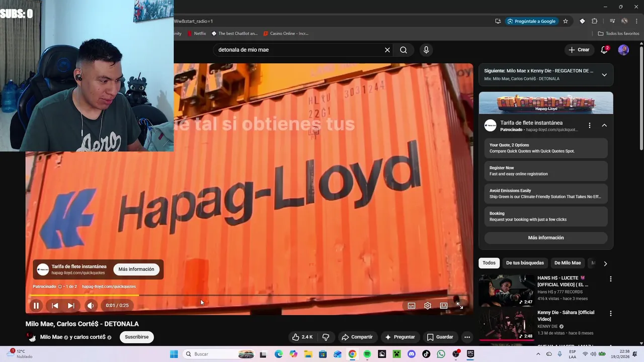The image size is (644, 362).
Task: Click Más información on the video overlay
Action: pos(136,269)
